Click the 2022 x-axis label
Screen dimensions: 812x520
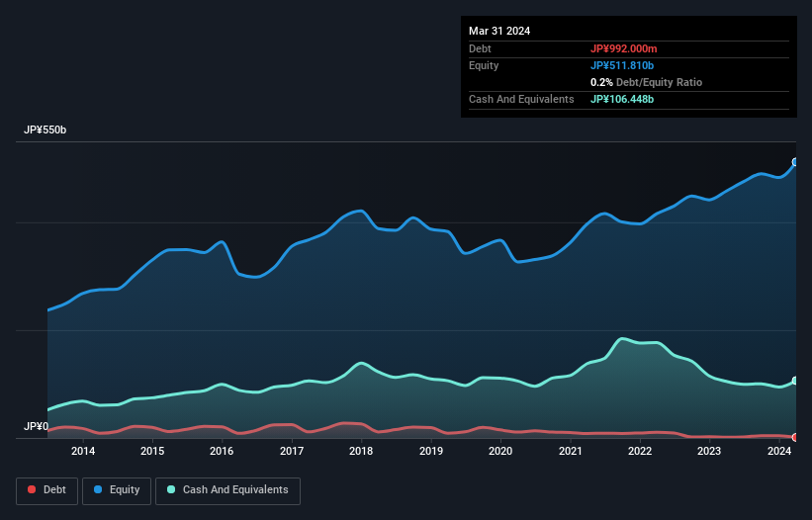pos(640,452)
